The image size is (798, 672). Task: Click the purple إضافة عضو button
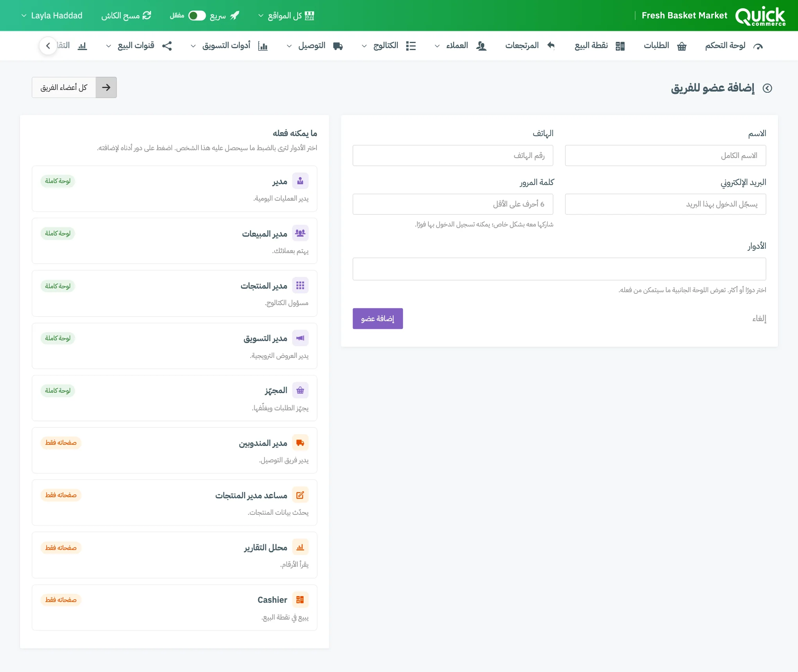pyautogui.click(x=377, y=319)
